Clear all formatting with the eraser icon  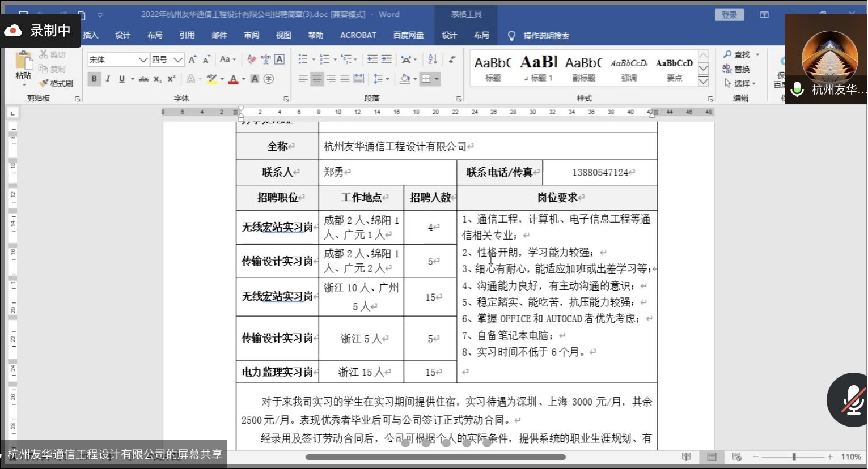coord(252,59)
